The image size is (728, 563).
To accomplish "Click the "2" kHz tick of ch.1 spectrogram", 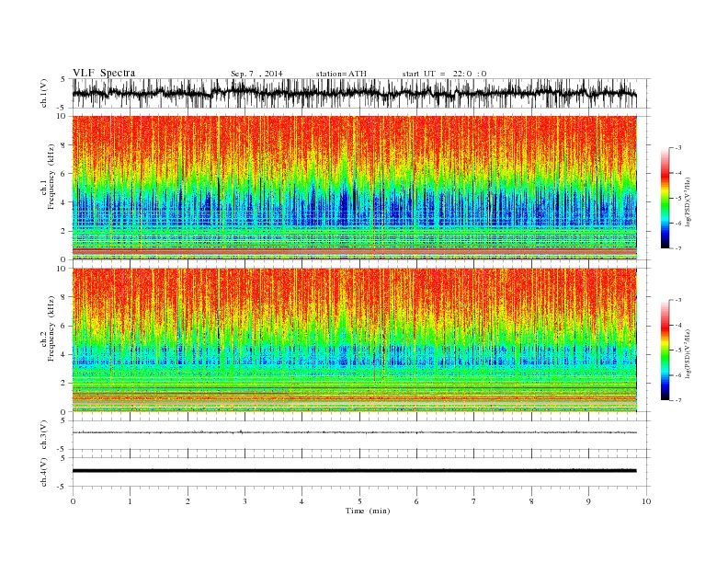I will [x=64, y=231].
